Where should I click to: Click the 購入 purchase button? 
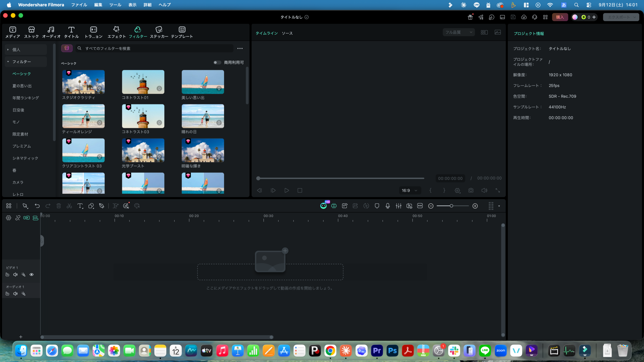[560, 17]
